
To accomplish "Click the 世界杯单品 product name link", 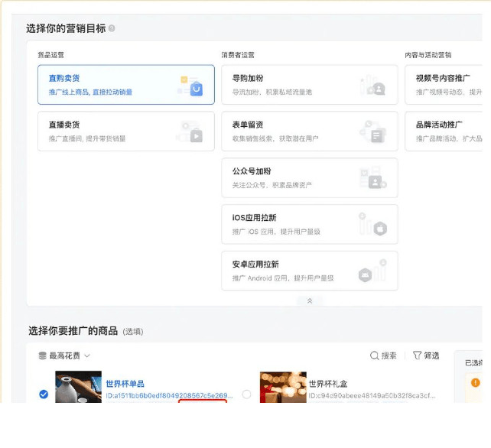I will (125, 384).
